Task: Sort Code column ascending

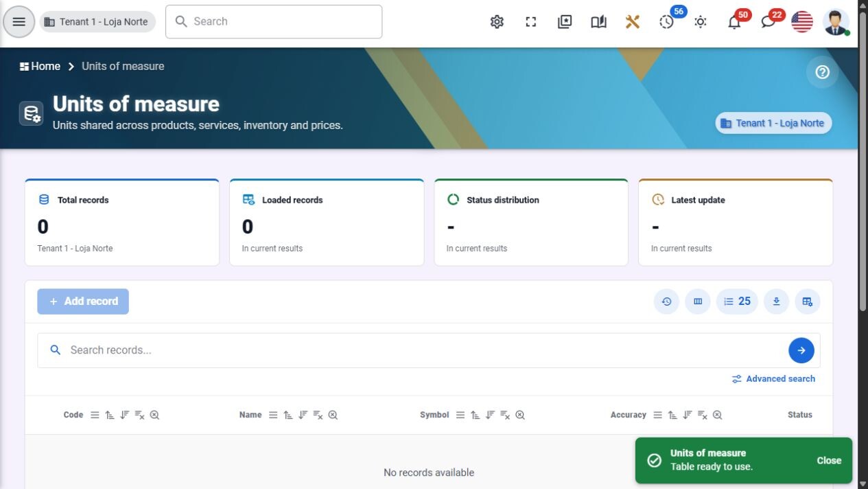Action: pyautogui.click(x=110, y=415)
